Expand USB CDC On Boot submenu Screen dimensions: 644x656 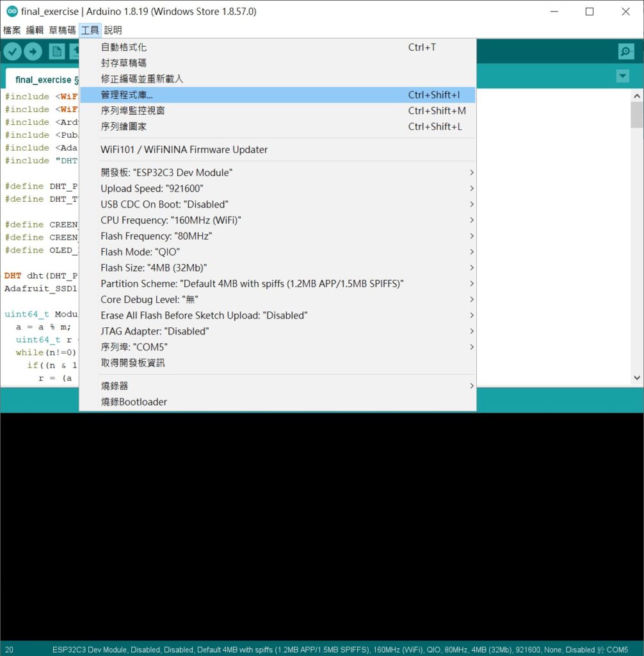click(x=278, y=204)
